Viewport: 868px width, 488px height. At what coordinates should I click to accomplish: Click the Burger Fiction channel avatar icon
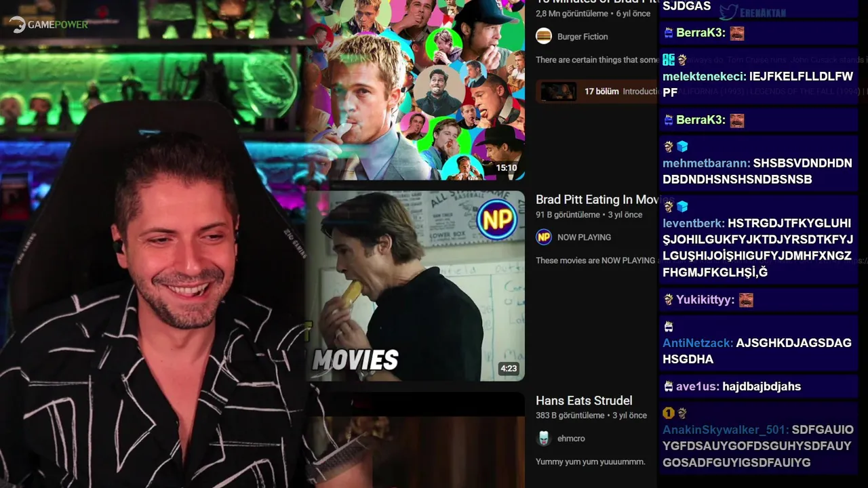544,37
